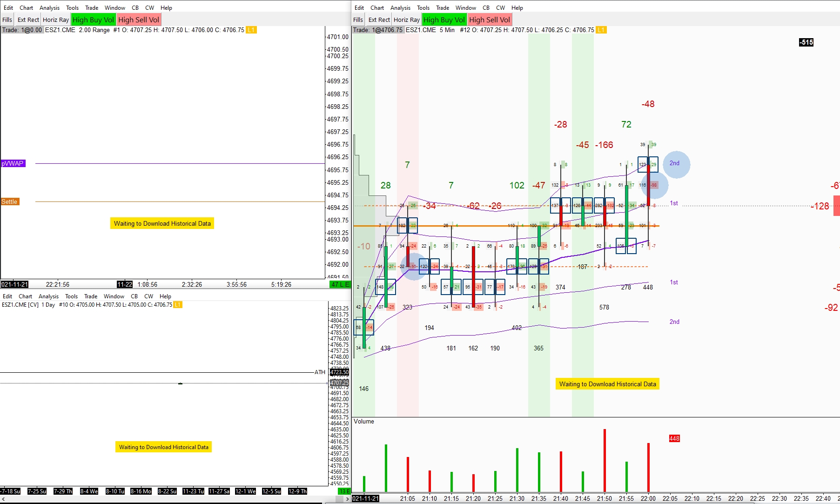Click High Sell Vol in right chart toolbar
Viewport: 840px width, 504px height.
tap(490, 20)
